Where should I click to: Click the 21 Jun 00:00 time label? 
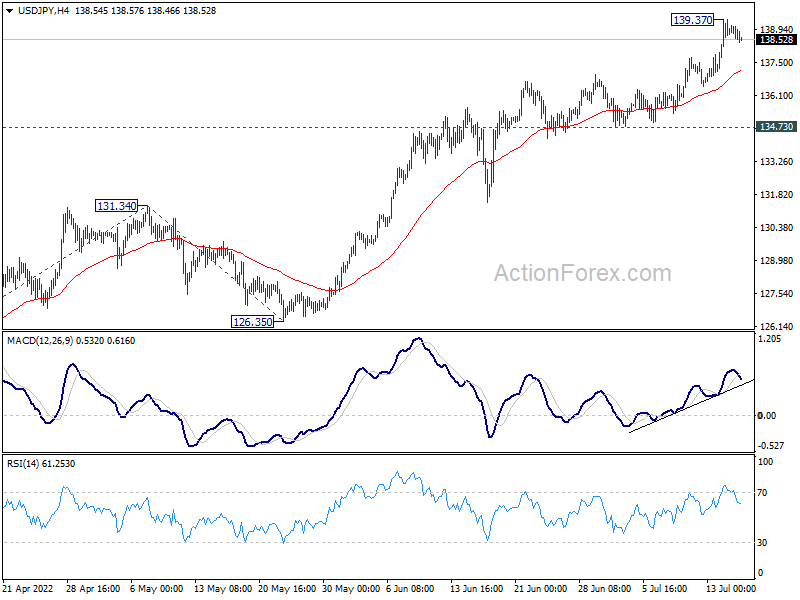coord(540,589)
